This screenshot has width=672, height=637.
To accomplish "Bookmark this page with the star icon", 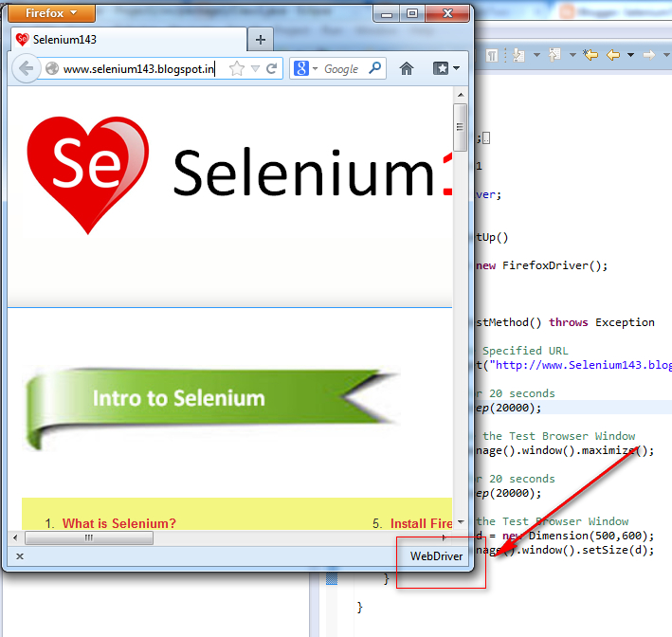I will 237,68.
